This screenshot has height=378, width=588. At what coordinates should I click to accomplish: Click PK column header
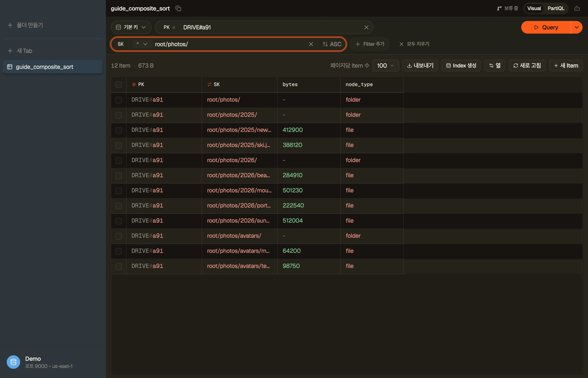click(x=164, y=84)
